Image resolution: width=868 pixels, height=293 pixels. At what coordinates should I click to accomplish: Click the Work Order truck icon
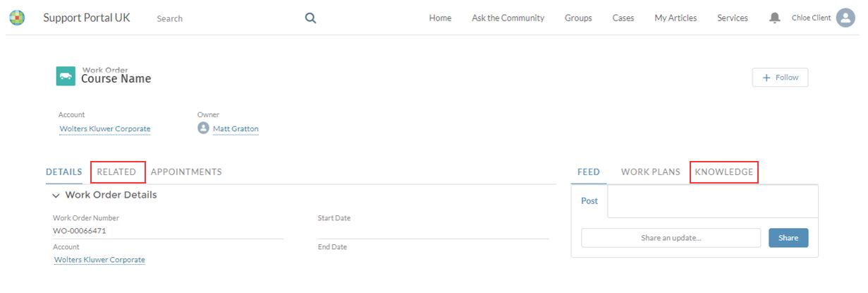tap(66, 76)
